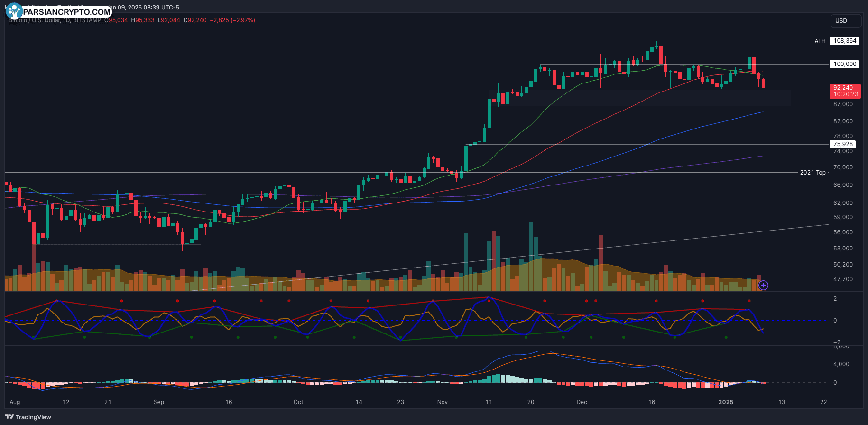Click the 70,000 price axis value
The height and width of the screenshot is (425, 868).
843,167
